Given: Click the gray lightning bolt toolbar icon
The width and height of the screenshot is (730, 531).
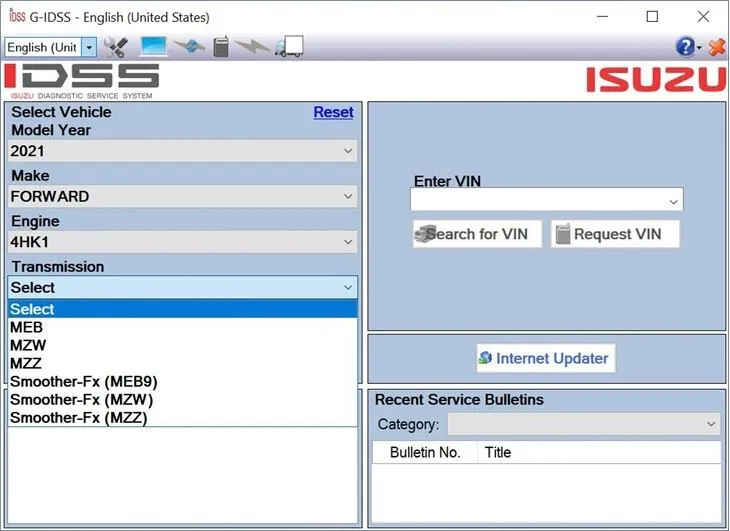Looking at the screenshot, I should (252, 47).
